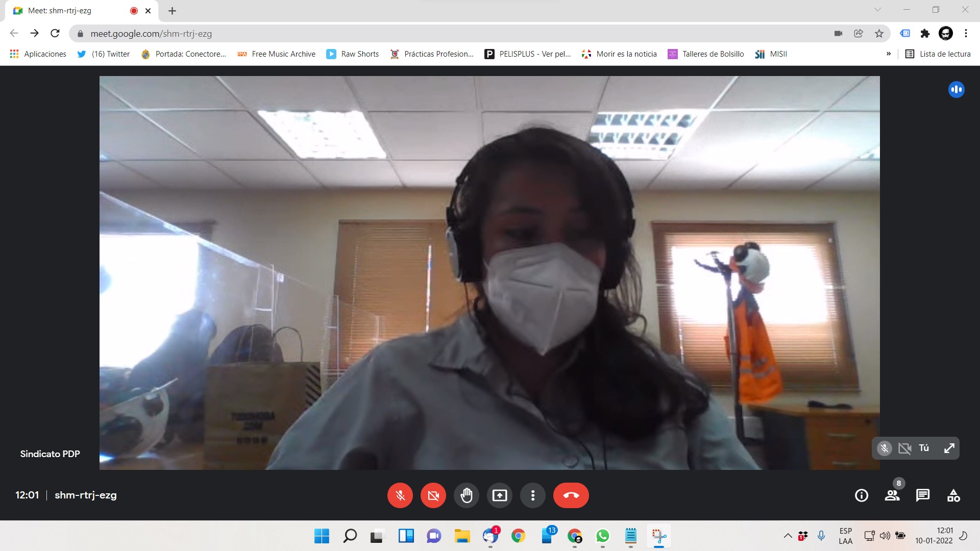
Task: Open a new browser tab
Action: [x=172, y=11]
